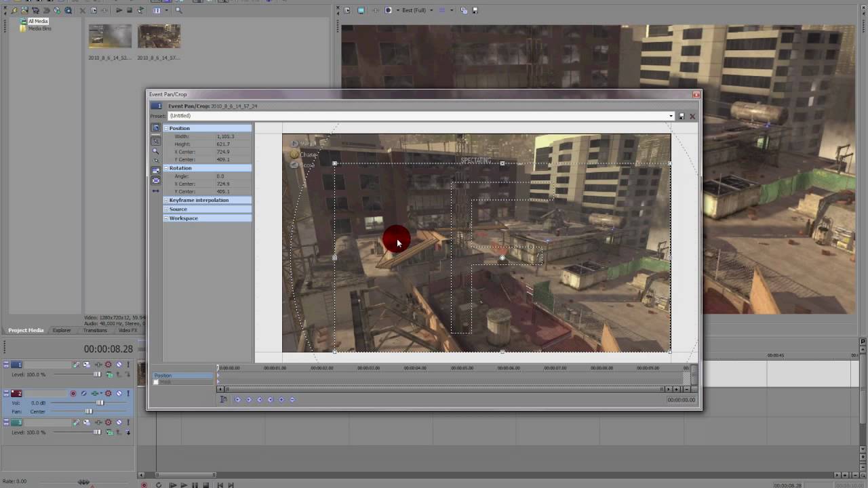This screenshot has height=488, width=868.
Task: Click the Move Freely double-arrow icon
Action: pyautogui.click(x=155, y=191)
